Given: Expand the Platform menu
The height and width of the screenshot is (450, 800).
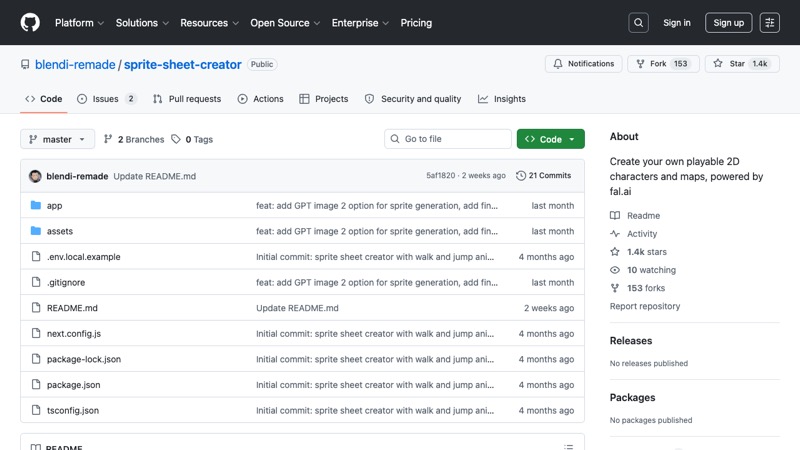Looking at the screenshot, I should [x=79, y=23].
